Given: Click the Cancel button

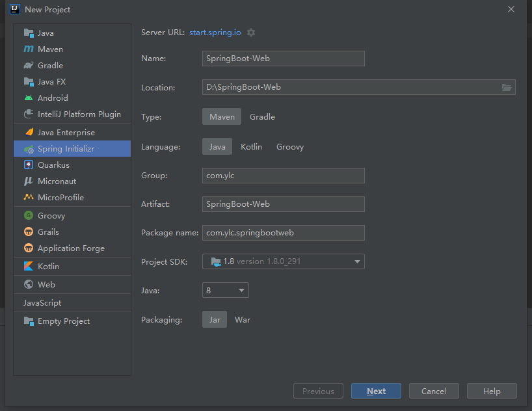Looking at the screenshot, I should point(434,391).
